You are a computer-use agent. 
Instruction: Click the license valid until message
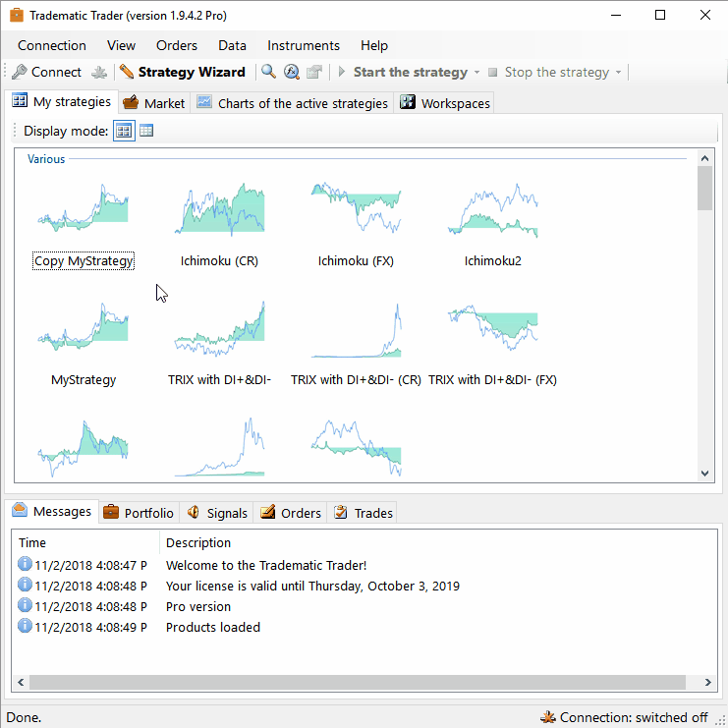[x=313, y=586]
